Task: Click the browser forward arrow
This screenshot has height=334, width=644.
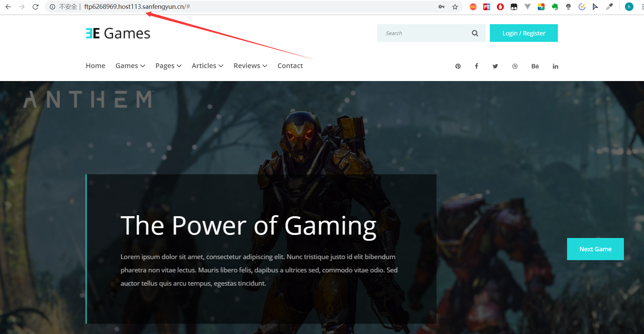Action: [x=22, y=7]
